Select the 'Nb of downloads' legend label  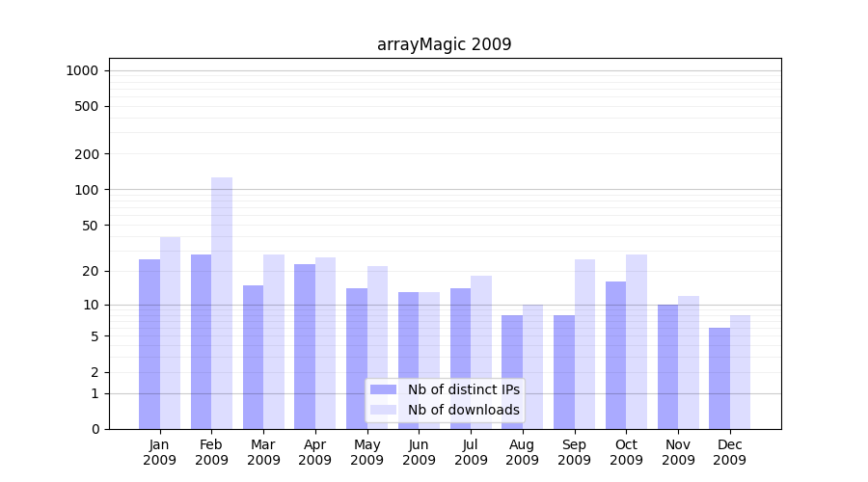tap(463, 410)
